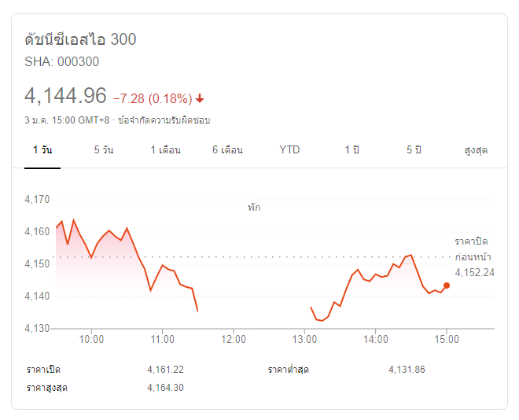Image resolution: width=519 pixels, height=420 pixels.
Task: Select the 1 วัน tab
Action: point(42,149)
